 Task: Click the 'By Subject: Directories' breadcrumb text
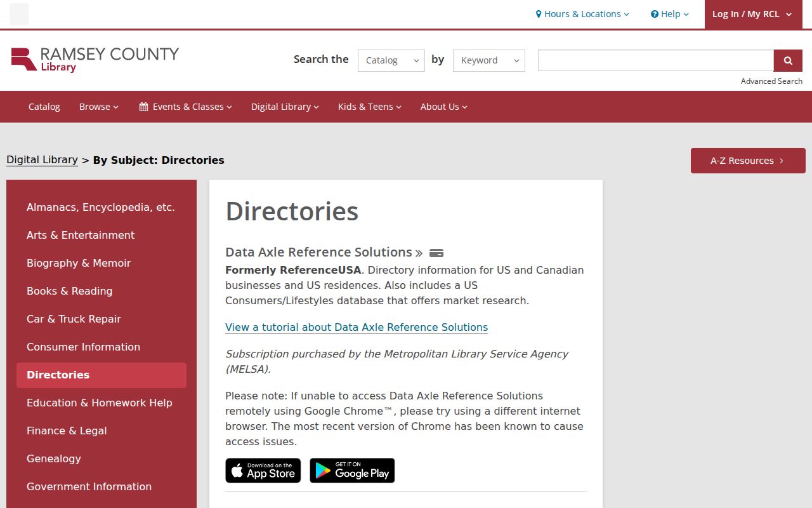click(159, 160)
